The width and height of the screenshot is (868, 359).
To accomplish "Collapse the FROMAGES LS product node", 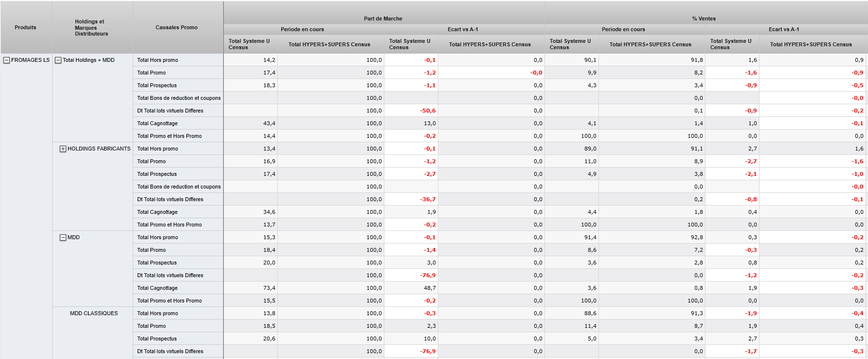I will pyautogui.click(x=7, y=60).
